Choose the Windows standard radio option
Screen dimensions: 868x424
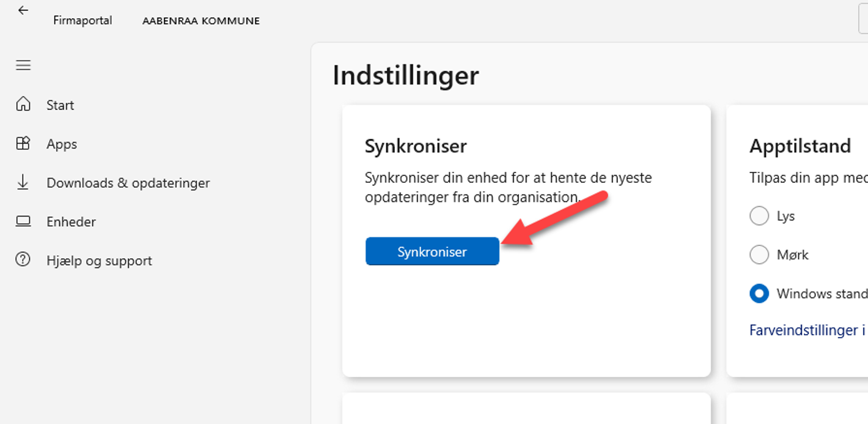click(759, 294)
